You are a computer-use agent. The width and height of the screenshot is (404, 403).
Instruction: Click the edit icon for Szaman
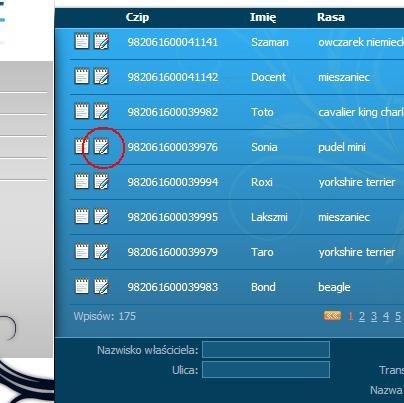pyautogui.click(x=101, y=41)
